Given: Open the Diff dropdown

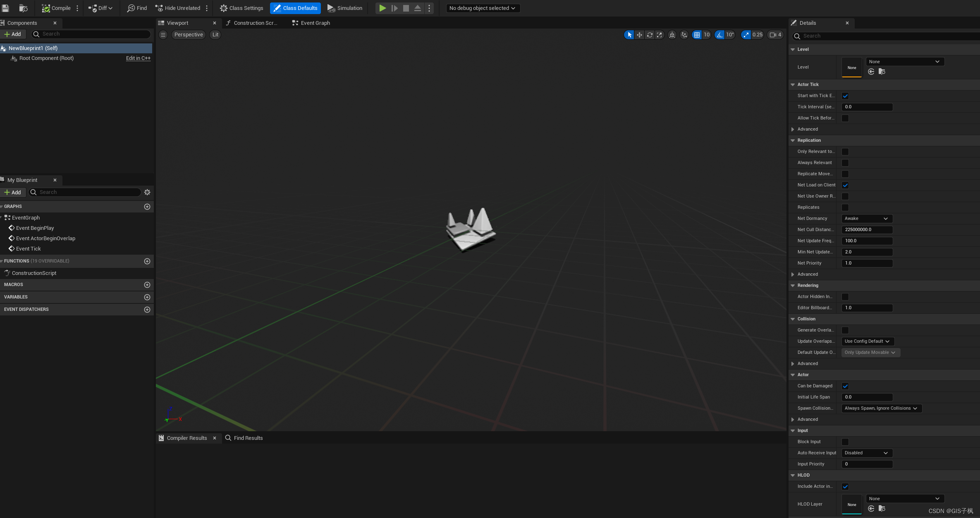Looking at the screenshot, I should 100,8.
